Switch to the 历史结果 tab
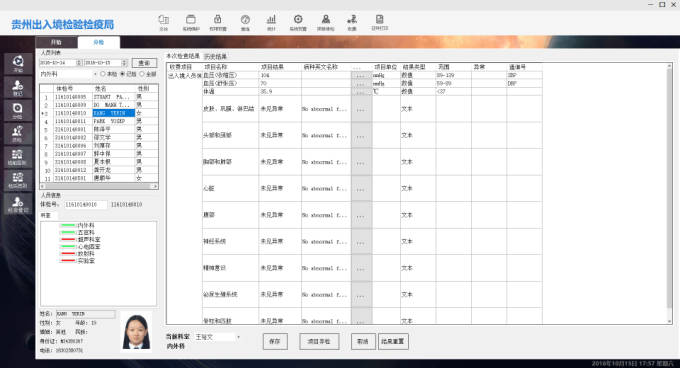Viewport: 680px width, 369px height. [216, 56]
